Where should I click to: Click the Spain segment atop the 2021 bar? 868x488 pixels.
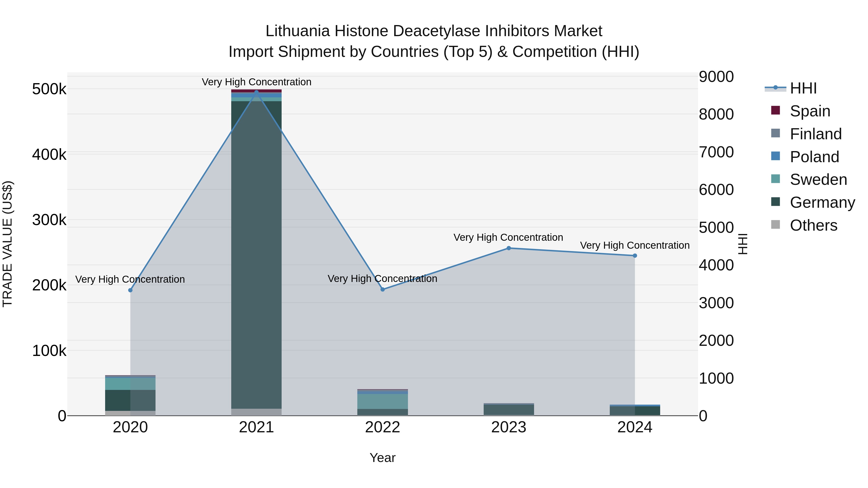click(x=257, y=91)
